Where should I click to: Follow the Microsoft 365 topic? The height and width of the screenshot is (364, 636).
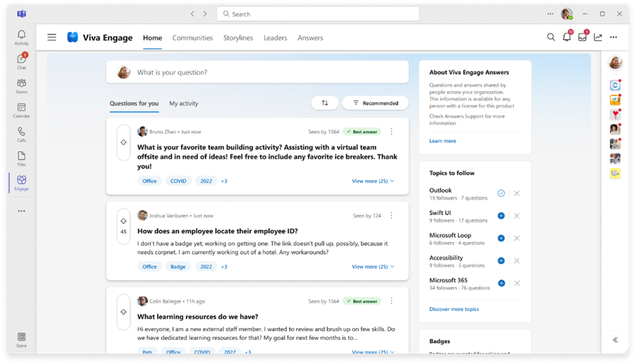click(x=501, y=283)
